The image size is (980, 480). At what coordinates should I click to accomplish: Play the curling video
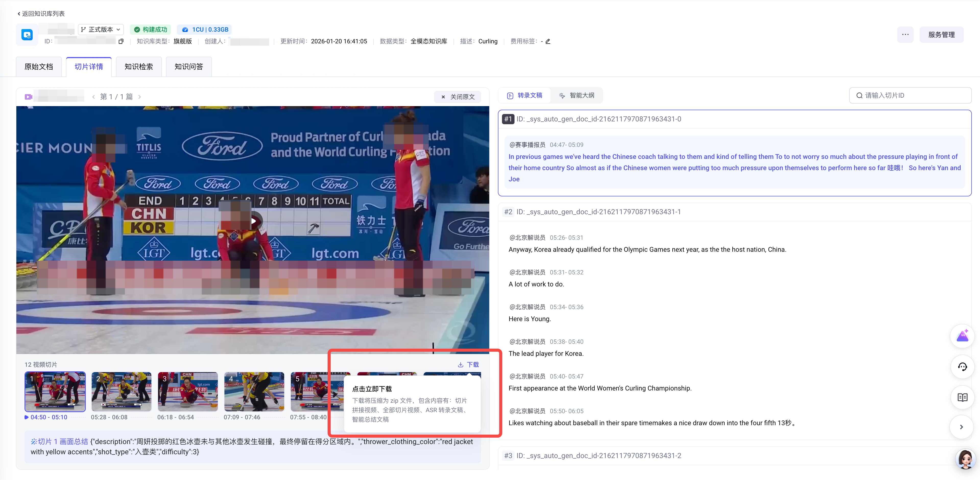[x=253, y=221]
